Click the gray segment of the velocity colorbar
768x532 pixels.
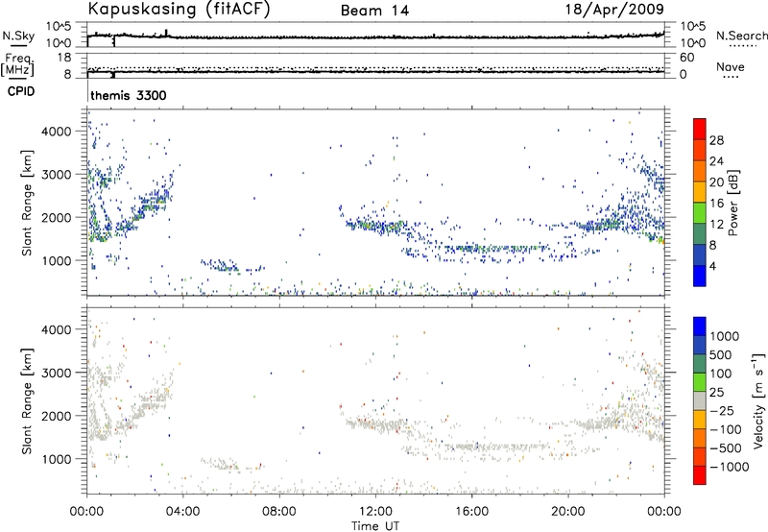700,400
